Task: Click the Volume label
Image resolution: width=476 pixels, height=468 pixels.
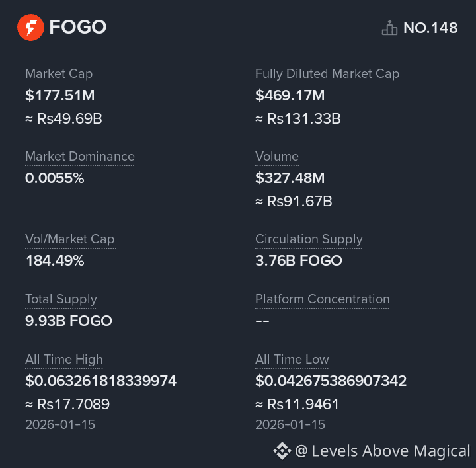Action: pos(277,156)
